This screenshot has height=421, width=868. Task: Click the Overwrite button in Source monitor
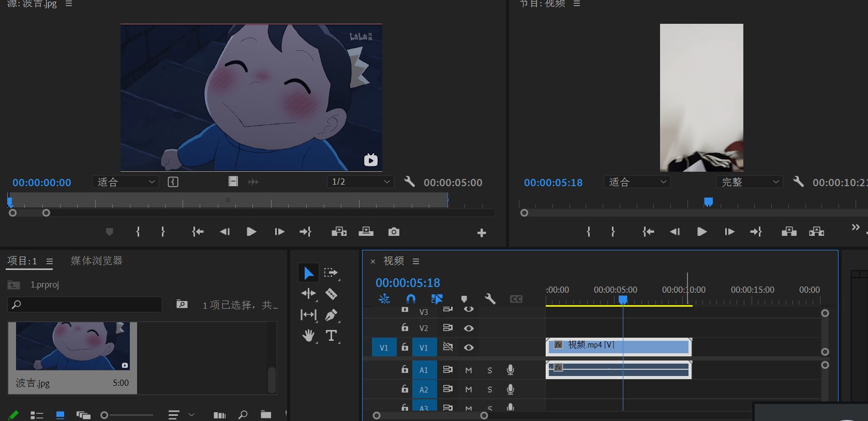coord(366,232)
